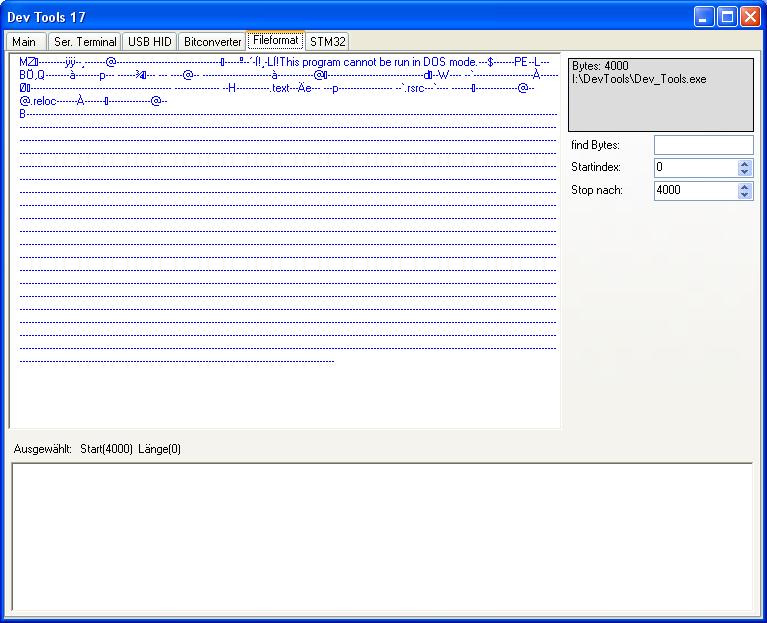Open the STM32 tab
Image resolution: width=767 pixels, height=623 pixels.
[327, 42]
